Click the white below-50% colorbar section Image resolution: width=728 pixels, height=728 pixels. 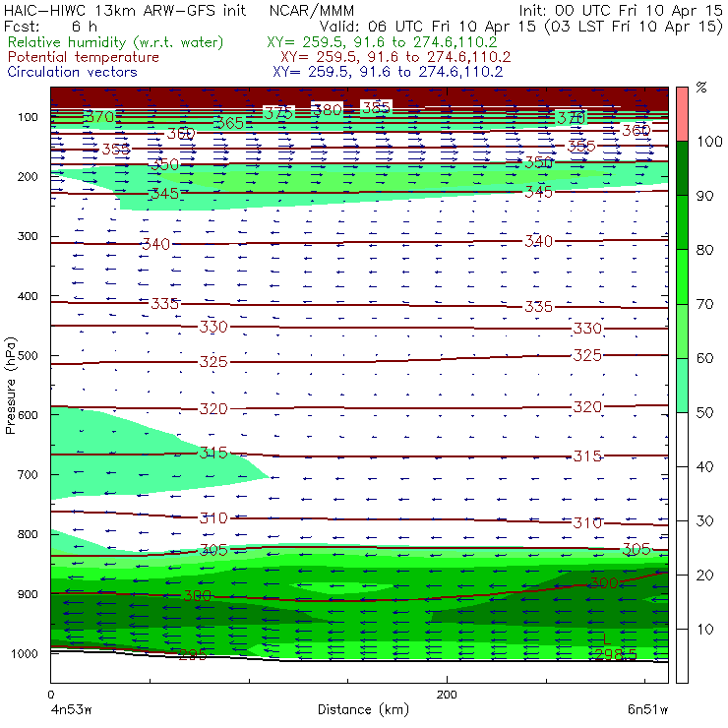[682, 548]
